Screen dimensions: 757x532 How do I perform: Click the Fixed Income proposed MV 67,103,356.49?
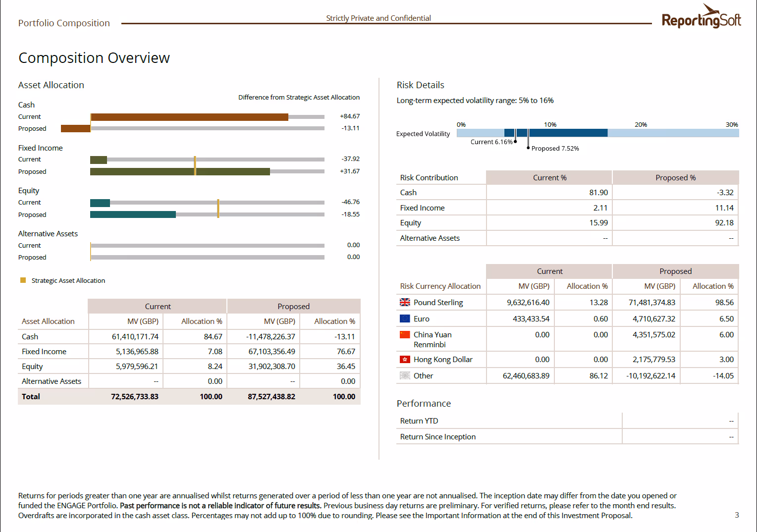point(272,351)
